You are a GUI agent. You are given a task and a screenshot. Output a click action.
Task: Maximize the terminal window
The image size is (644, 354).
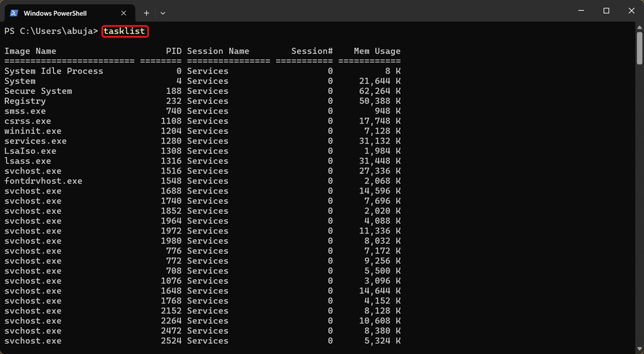(x=606, y=11)
